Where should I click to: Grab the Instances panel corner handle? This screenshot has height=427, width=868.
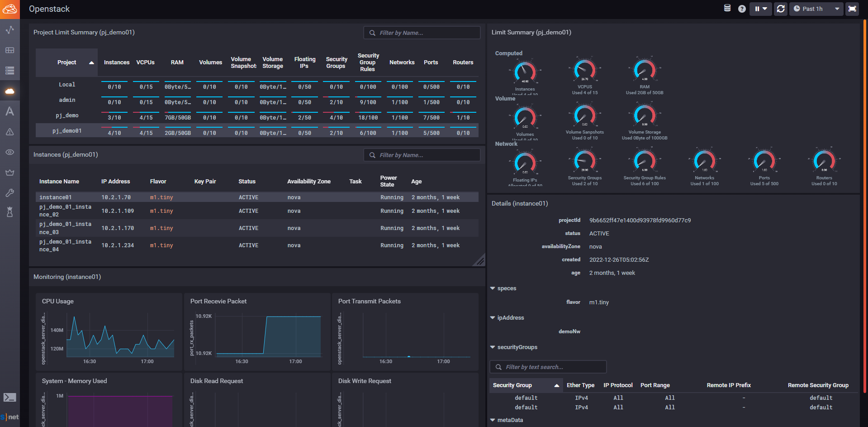coord(480,261)
